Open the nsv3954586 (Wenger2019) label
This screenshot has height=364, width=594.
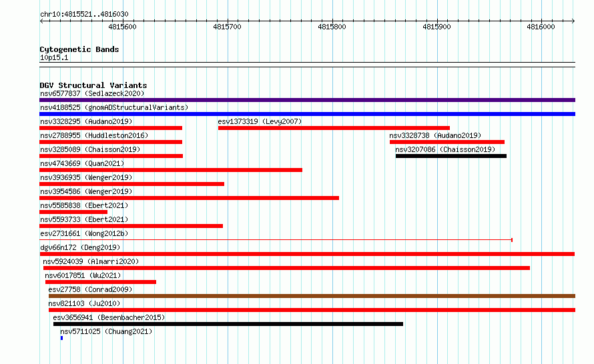[86, 191]
